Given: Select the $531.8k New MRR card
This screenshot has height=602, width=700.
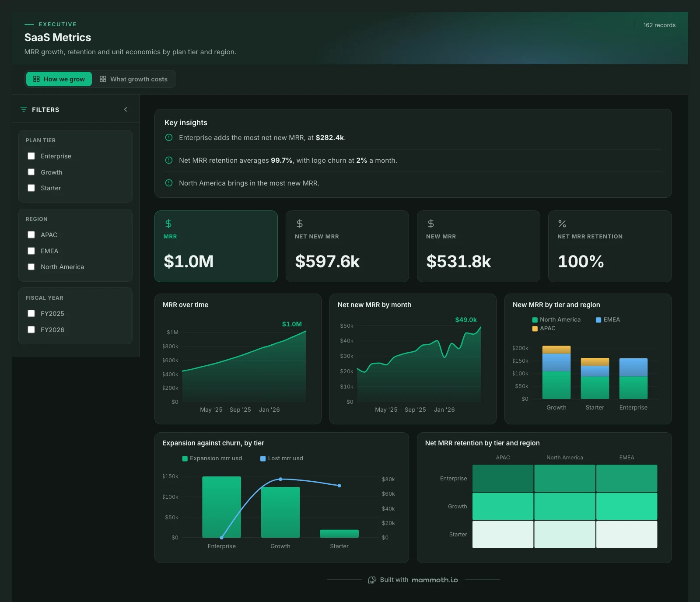Looking at the screenshot, I should tap(479, 246).
